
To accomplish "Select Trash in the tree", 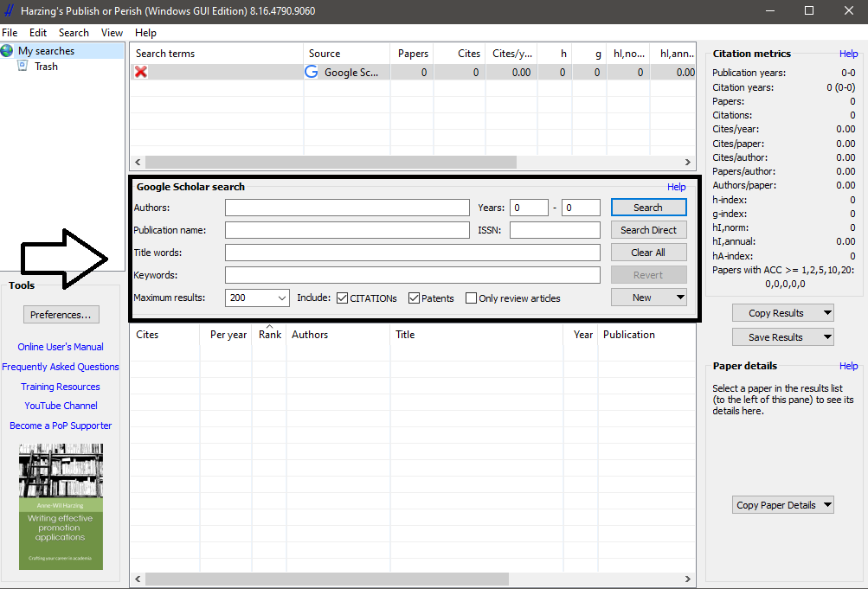I will [x=46, y=67].
